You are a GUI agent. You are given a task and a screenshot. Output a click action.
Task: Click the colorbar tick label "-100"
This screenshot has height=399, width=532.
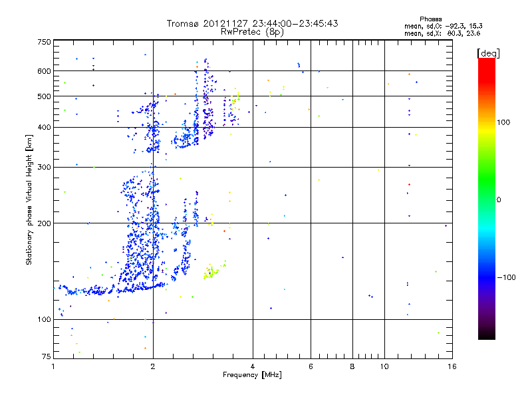click(506, 277)
